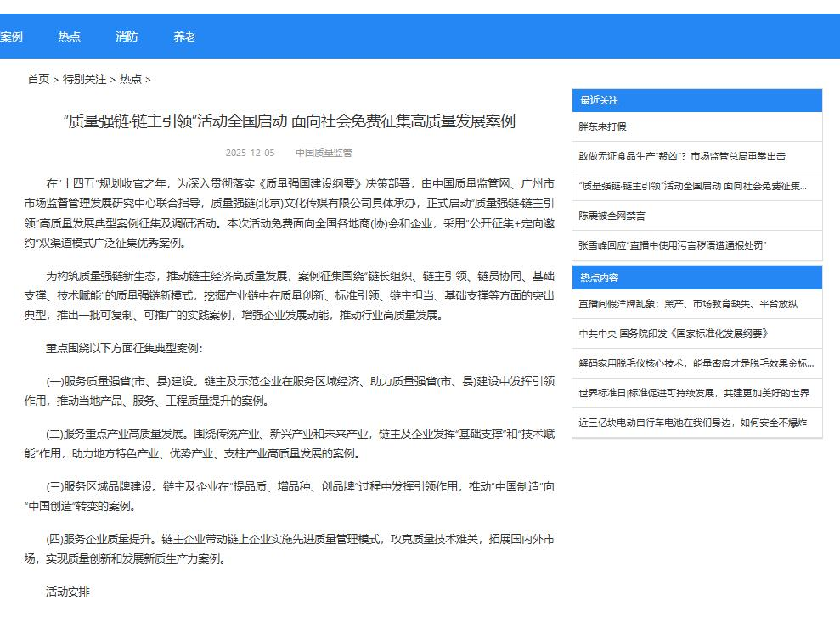Click the 热点 breadcrumb link

(x=131, y=79)
